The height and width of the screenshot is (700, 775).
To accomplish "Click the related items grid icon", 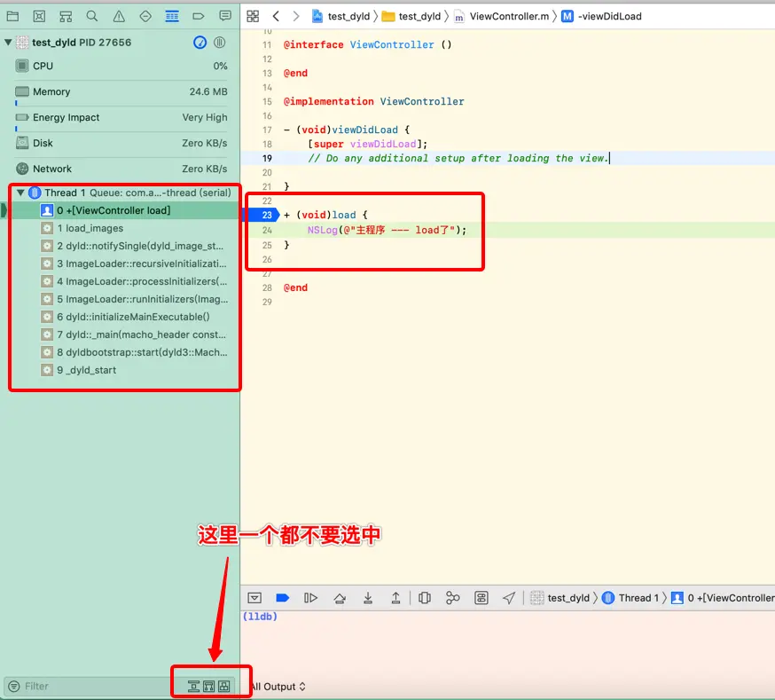I will coord(253,16).
